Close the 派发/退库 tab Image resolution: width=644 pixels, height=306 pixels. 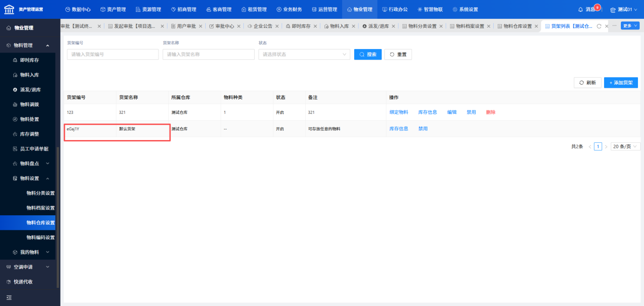(393, 26)
